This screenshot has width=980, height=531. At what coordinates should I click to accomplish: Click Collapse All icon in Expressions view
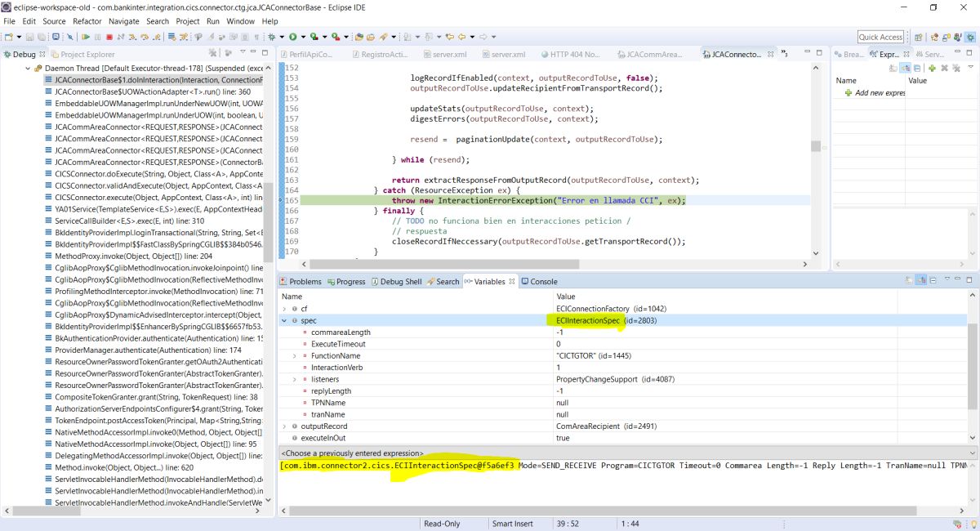[917, 68]
